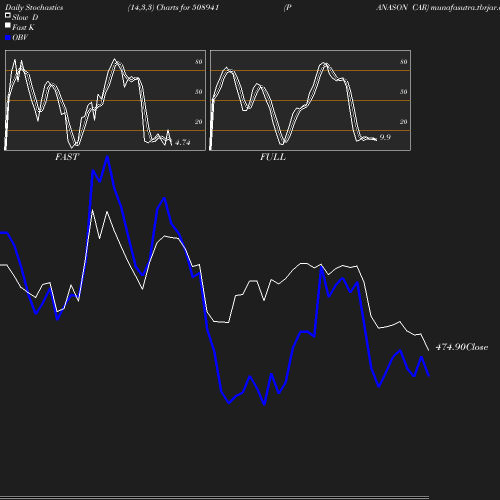Select the 'Daily Stochastics' title text
The height and width of the screenshot is (500, 500).
click(x=34, y=8)
